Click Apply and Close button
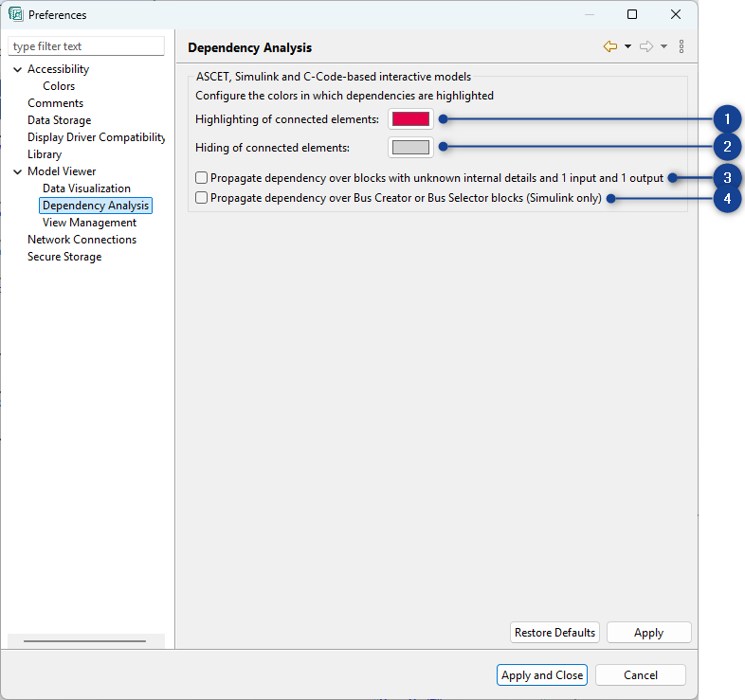 [x=541, y=674]
